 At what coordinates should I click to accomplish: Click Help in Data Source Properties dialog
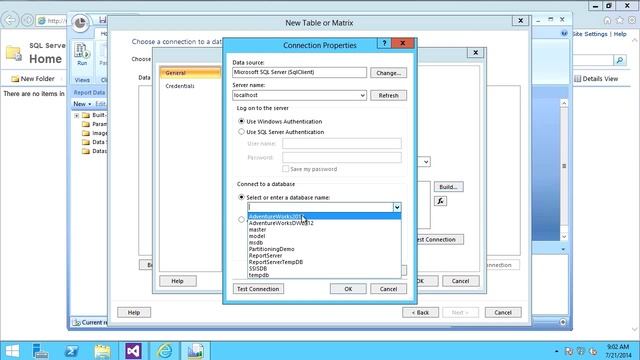coord(178,281)
